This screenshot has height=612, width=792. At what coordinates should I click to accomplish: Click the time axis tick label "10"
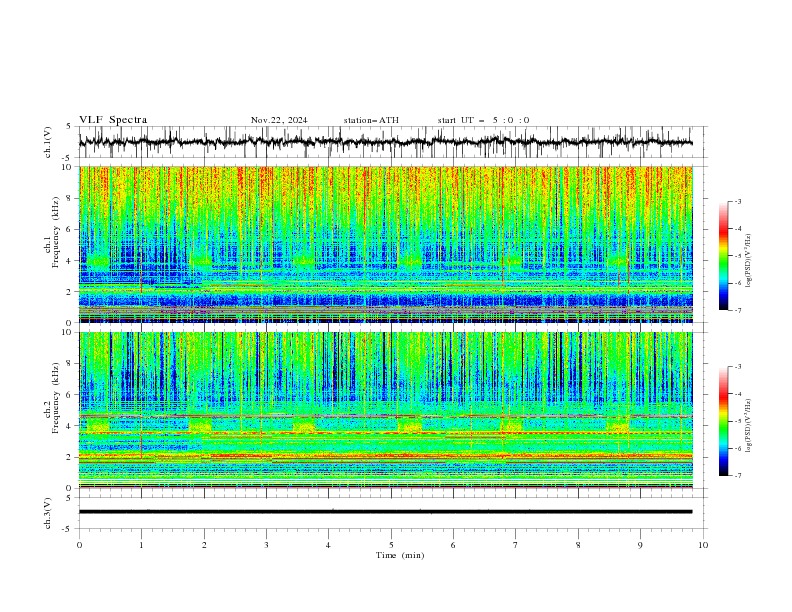[703, 545]
